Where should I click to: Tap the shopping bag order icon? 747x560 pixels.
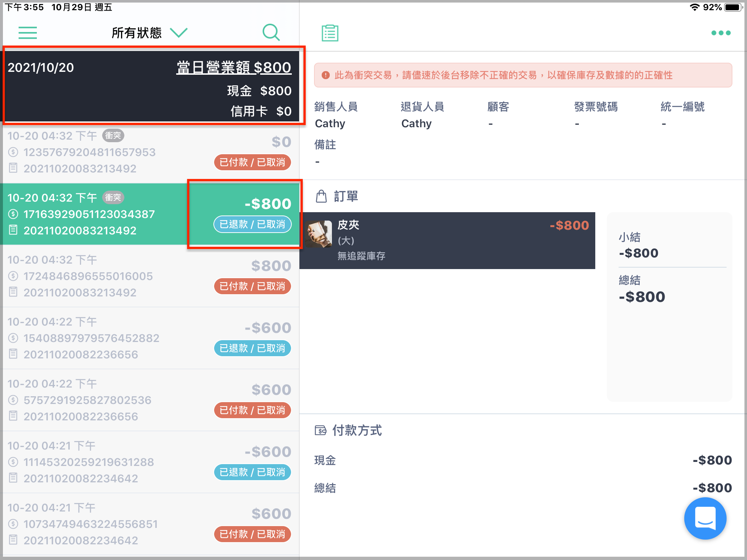pyautogui.click(x=321, y=196)
